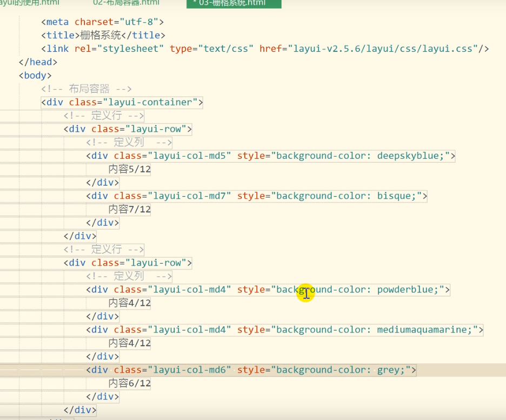
Task: Click the 布局容器 comment line
Action: 86,89
